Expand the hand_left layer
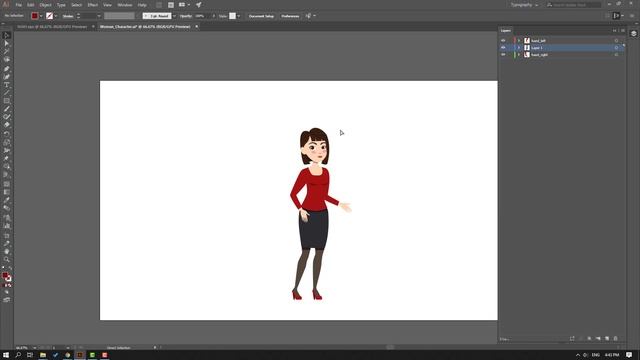The width and height of the screenshot is (640, 360). (x=519, y=41)
